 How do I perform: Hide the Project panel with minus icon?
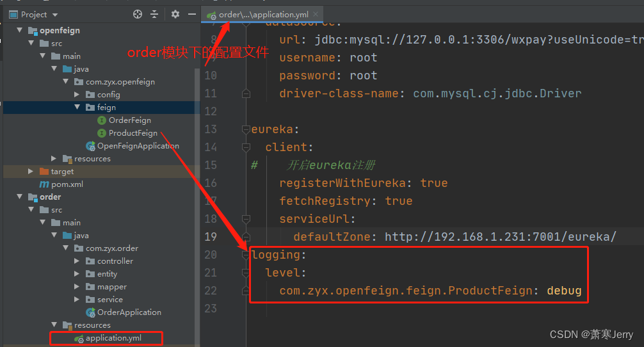click(192, 14)
